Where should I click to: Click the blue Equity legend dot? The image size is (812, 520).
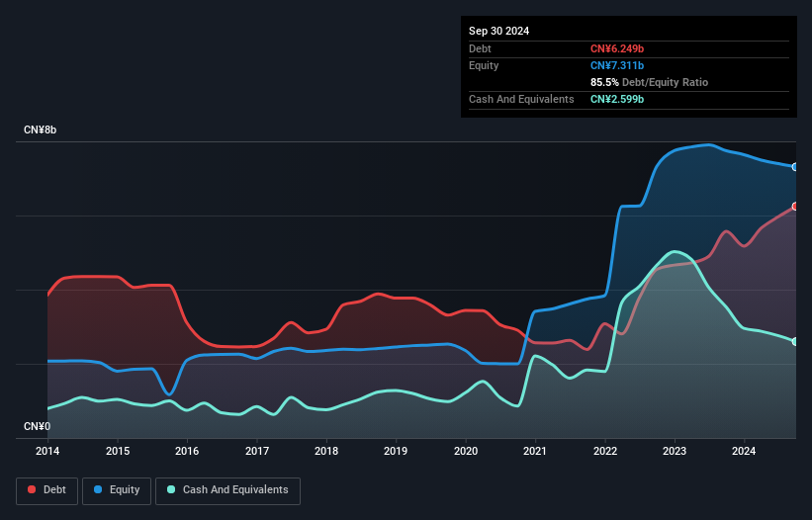(98, 489)
